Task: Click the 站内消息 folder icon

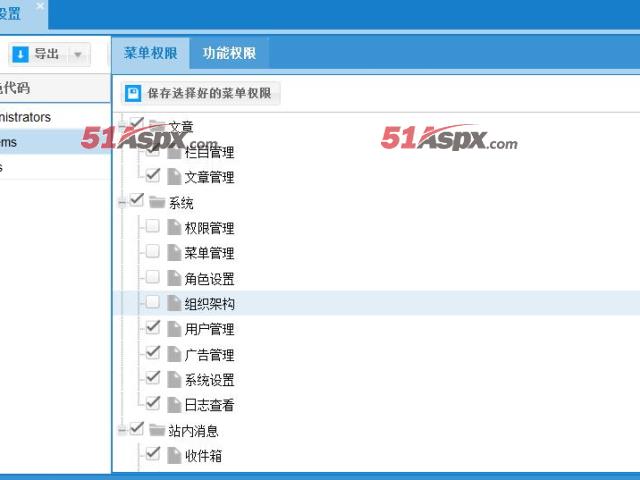Action: [x=157, y=430]
